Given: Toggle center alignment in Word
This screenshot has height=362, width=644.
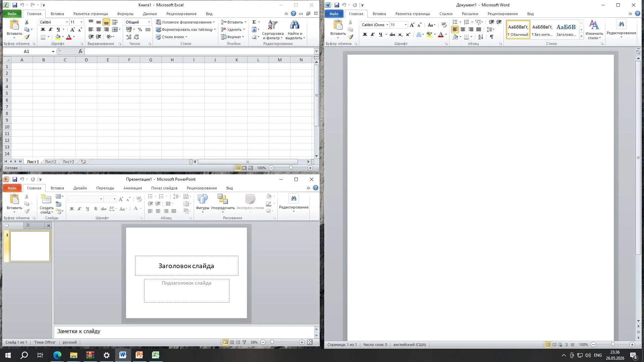Looking at the screenshot, I should point(463,29).
